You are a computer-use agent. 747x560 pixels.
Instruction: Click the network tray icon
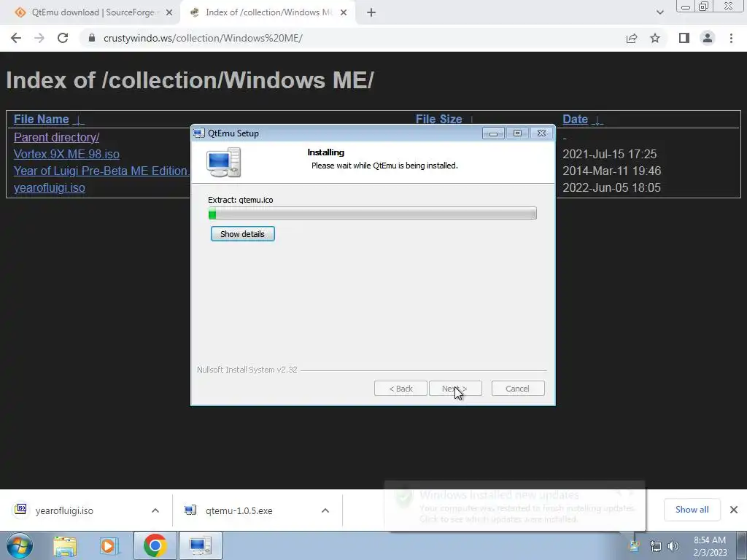point(656,546)
